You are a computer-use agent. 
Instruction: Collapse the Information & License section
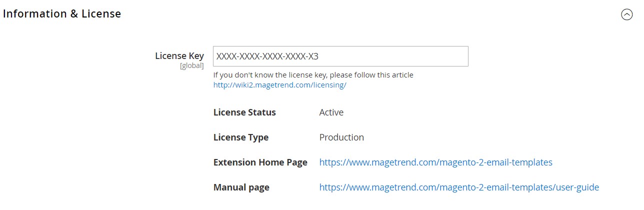coord(626,14)
